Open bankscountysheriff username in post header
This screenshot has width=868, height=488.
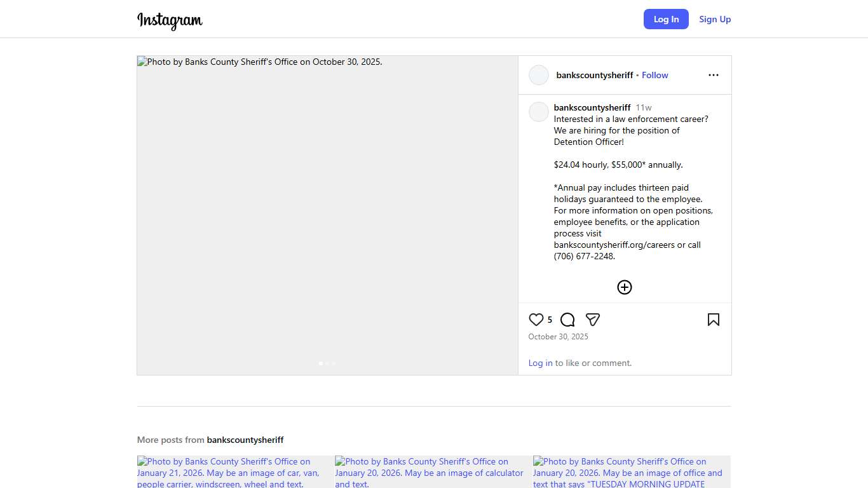coord(594,75)
